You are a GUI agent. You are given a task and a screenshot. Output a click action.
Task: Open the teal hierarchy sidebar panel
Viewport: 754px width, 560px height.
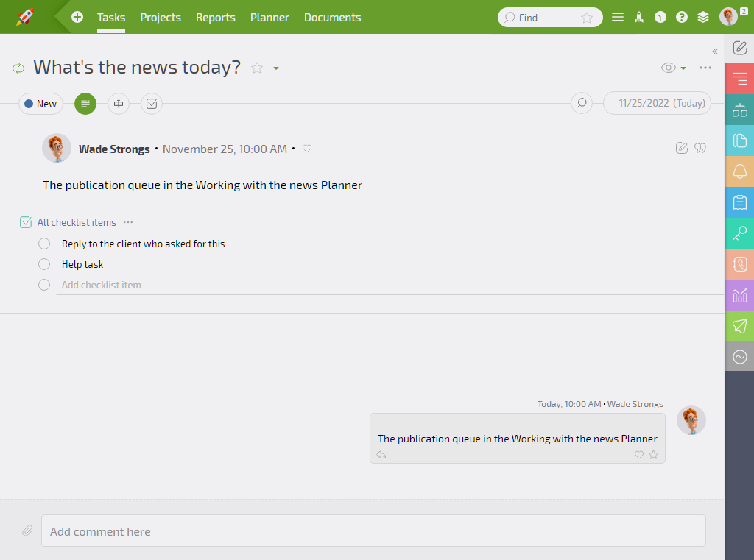point(739,110)
